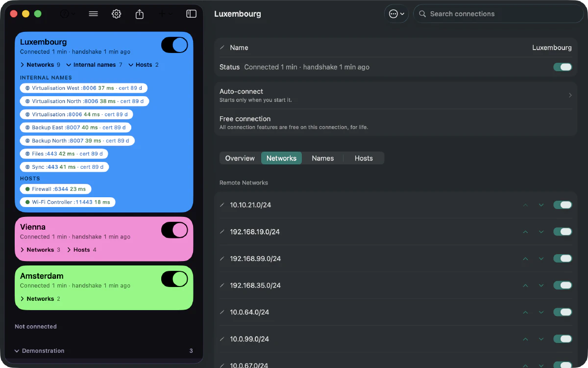Disable network 10.0.99.0/24 switch
The width and height of the screenshot is (588, 368).
563,339
